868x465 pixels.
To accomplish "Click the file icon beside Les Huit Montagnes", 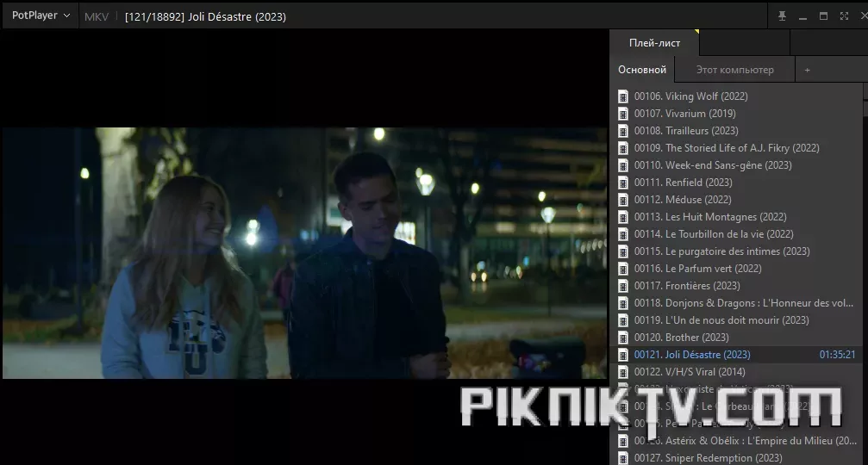I will [622, 217].
